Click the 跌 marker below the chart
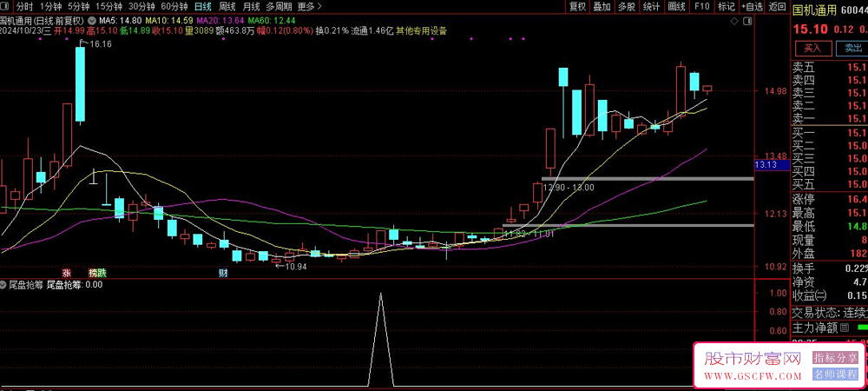The width and height of the screenshot is (868, 391). 102,273
